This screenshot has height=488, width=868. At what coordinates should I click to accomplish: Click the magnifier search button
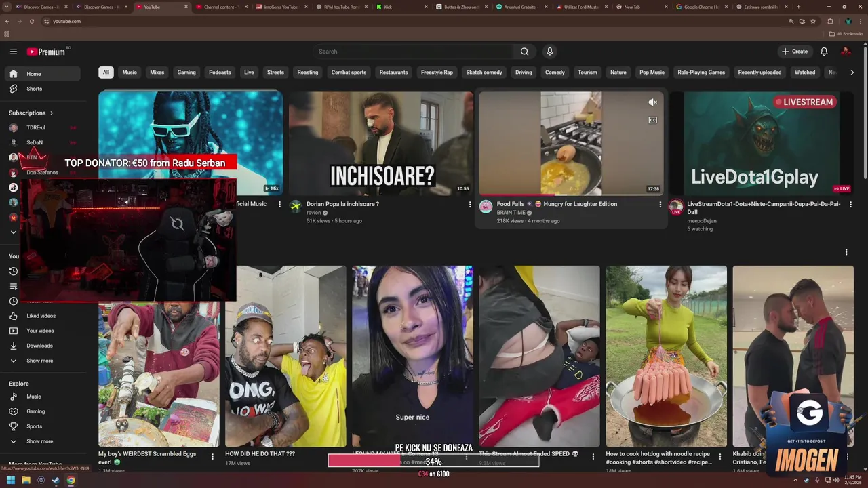[524, 52]
